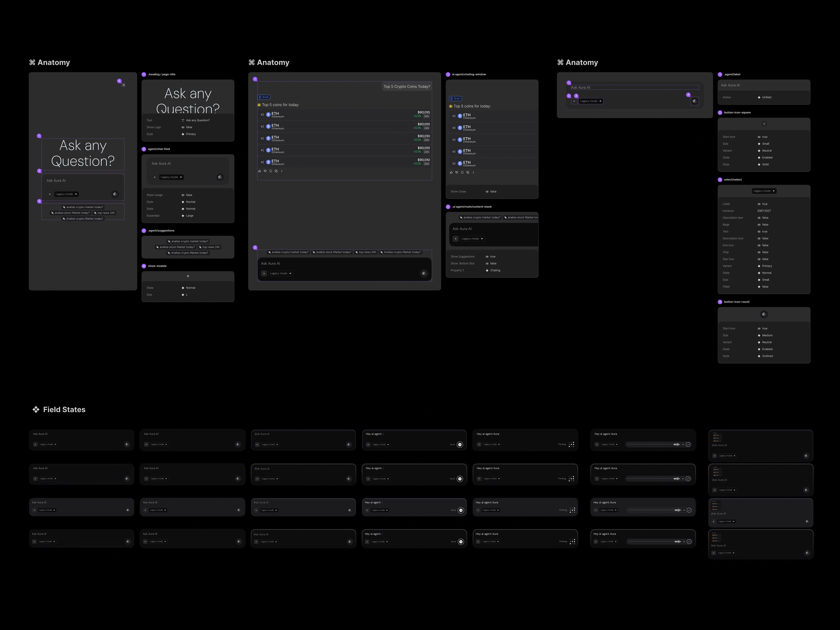
Task: Open three-dots more menu under large chat coin list
Action: pos(282,171)
